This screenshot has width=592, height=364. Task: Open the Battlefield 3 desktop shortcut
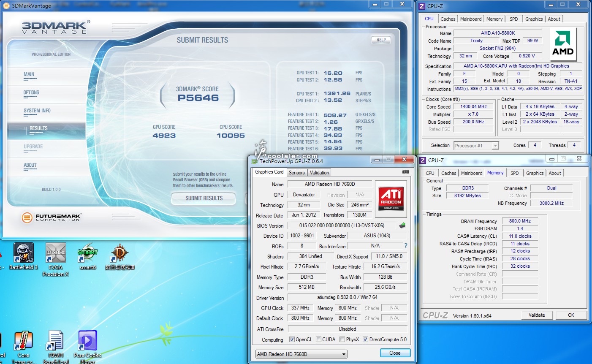(x=24, y=256)
